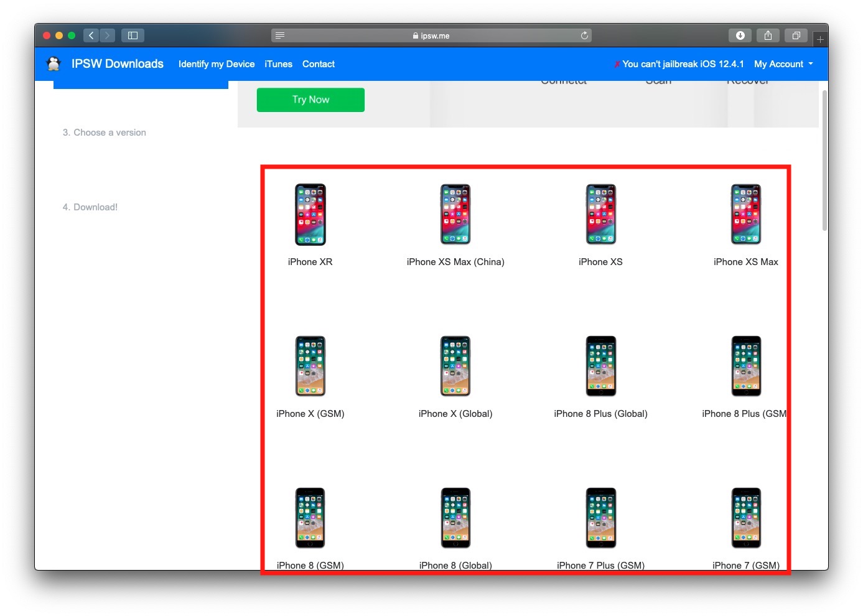
Task: Go forward with Safari's forward arrow
Action: coord(107,35)
